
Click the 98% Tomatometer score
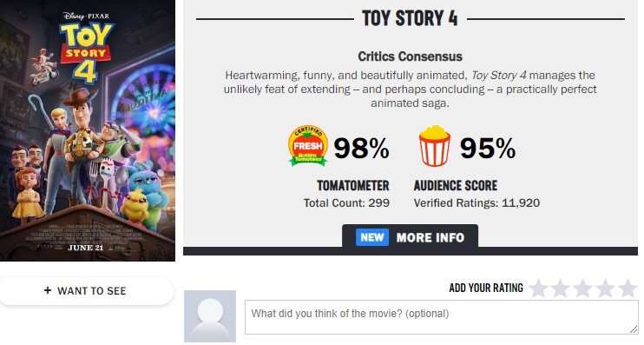point(361,148)
